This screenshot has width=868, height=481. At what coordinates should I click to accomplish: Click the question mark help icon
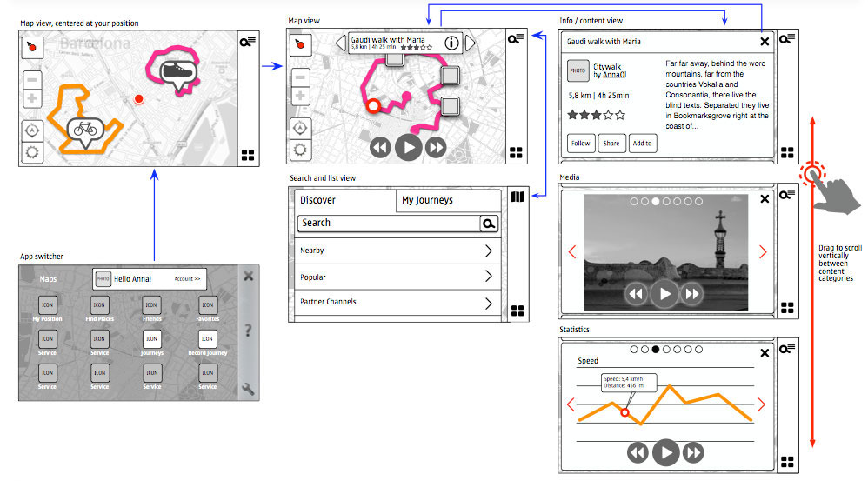(248, 331)
